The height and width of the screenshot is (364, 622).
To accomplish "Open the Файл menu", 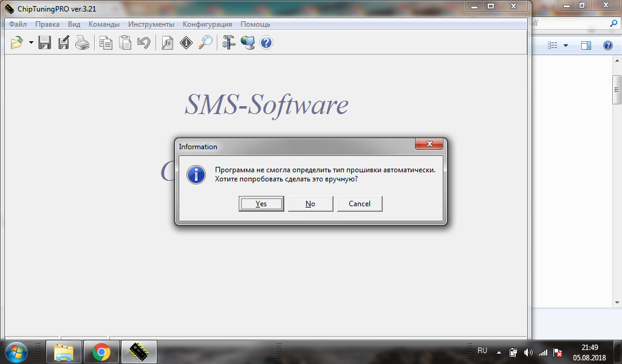I will click(18, 24).
